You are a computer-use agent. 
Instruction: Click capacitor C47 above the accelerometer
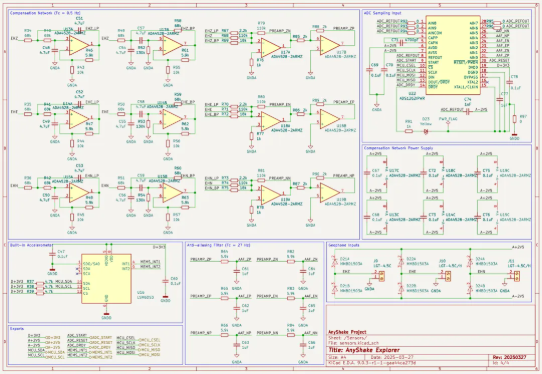point(52,254)
